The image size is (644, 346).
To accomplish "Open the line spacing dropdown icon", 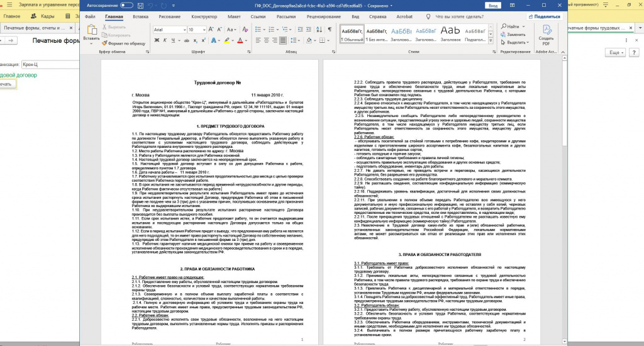I will click(x=294, y=40).
